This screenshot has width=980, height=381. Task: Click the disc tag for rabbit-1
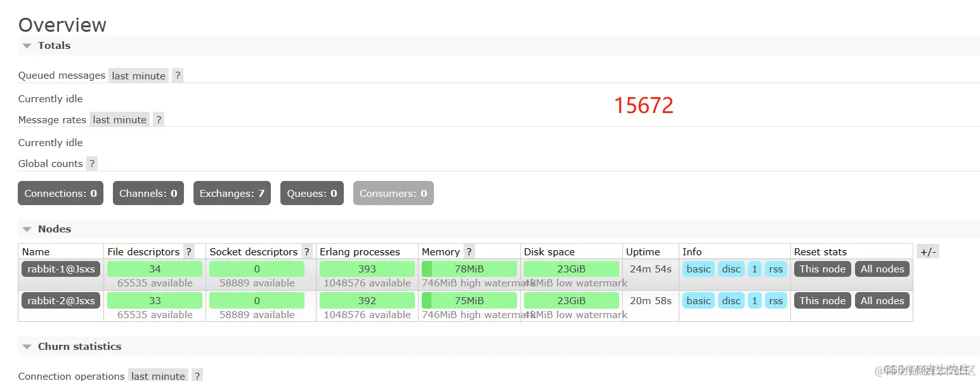[x=731, y=269]
